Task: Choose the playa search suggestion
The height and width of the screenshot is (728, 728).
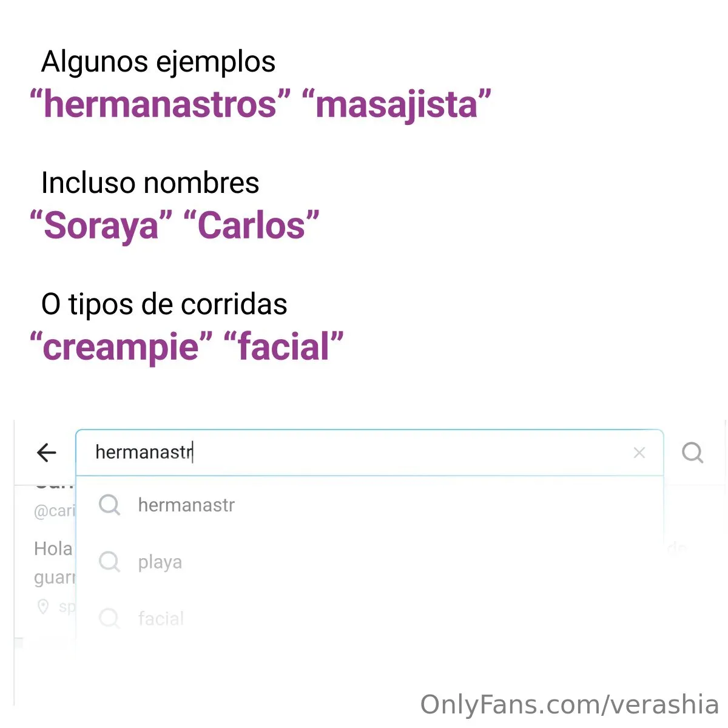Action: point(160,562)
